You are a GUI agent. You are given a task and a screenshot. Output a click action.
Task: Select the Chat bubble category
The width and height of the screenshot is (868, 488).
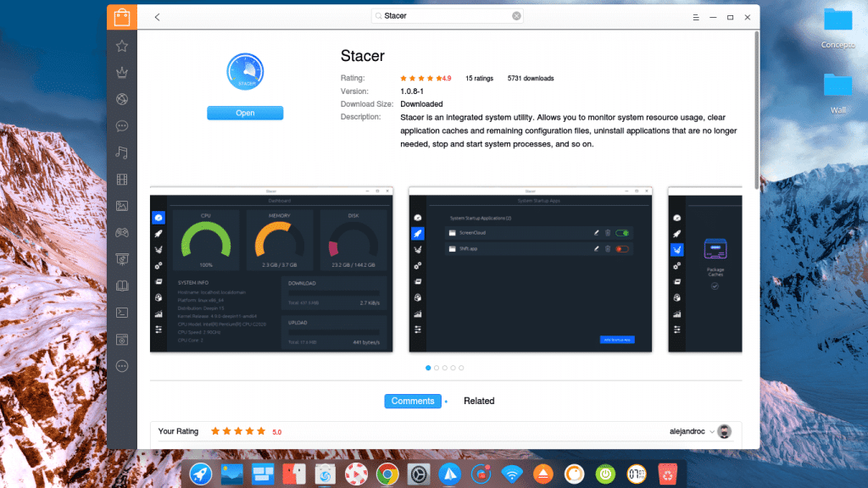[122, 126]
